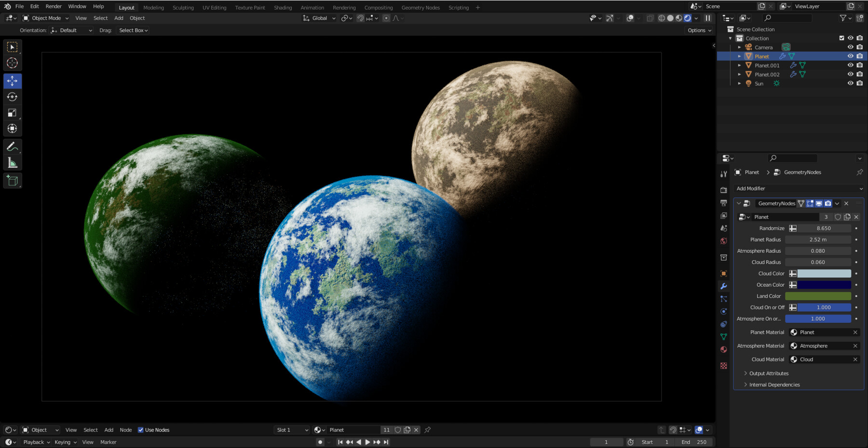Open the Render menu
This screenshot has height=448, width=868.
pos(54,6)
